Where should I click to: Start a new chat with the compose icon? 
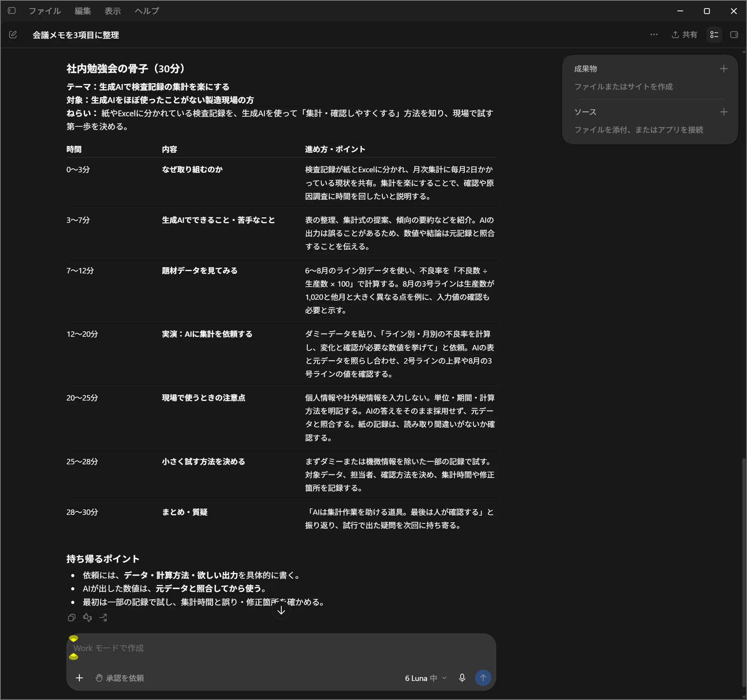coord(13,35)
